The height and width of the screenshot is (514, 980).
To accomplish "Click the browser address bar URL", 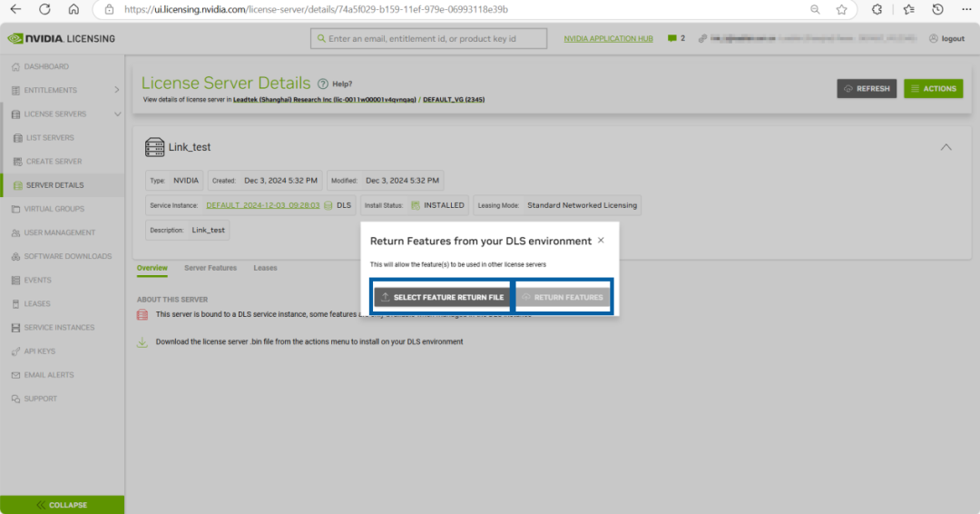I will (316, 9).
